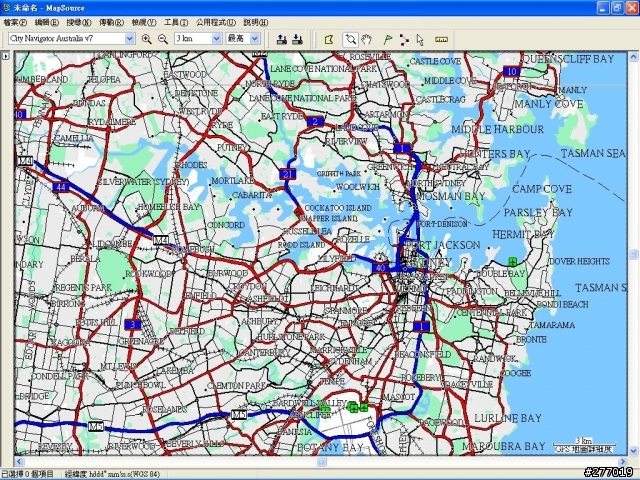The height and width of the screenshot is (480, 640).
Task: Click the COCKATOO ISLAND map label
Action: (338, 208)
